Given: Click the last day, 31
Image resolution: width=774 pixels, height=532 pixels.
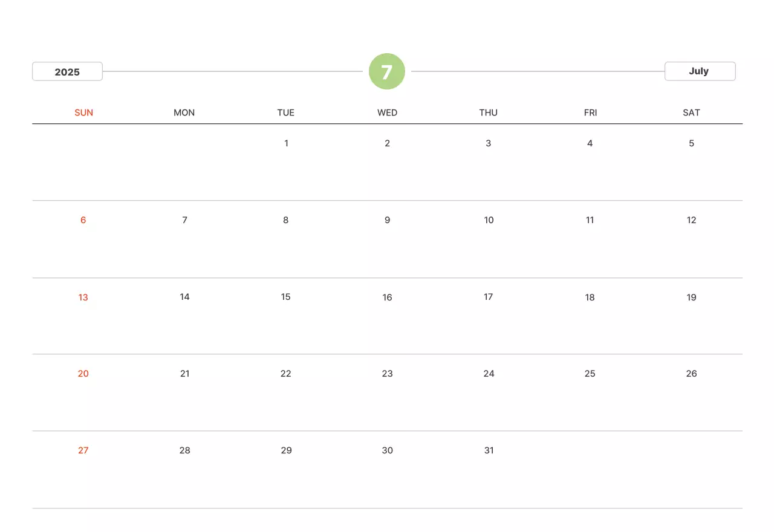Looking at the screenshot, I should click(489, 450).
